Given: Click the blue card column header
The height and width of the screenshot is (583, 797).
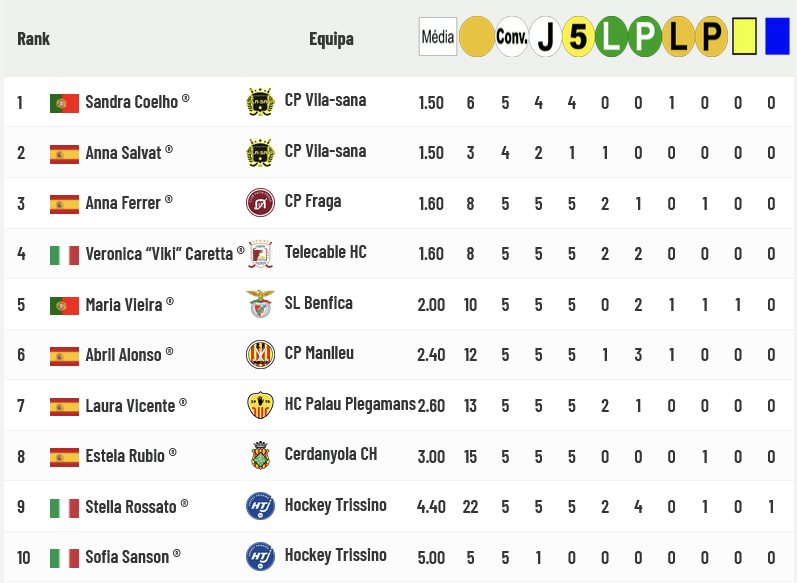Looking at the screenshot, I should tap(776, 38).
